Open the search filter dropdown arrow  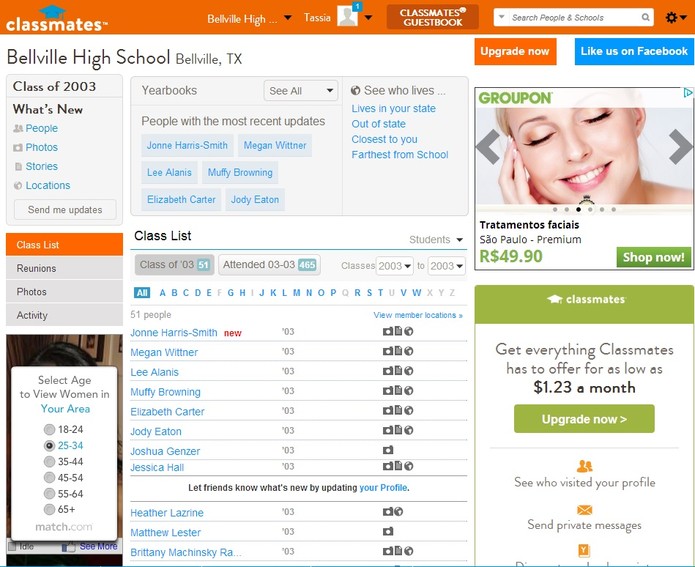pyautogui.click(x=501, y=17)
